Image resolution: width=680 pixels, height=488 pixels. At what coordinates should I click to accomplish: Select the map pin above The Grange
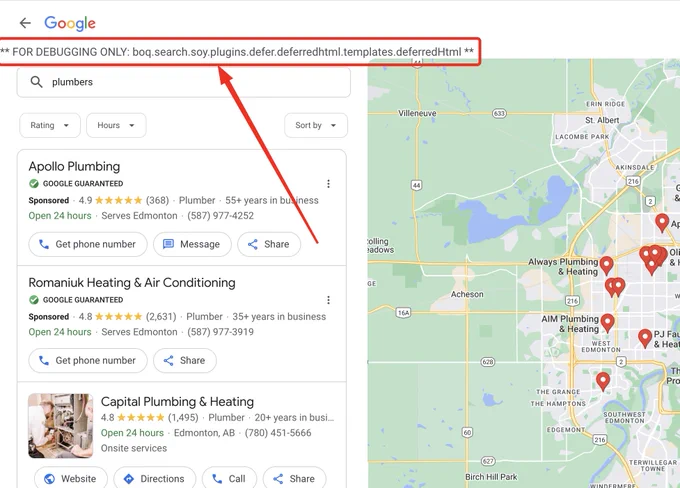coord(603,381)
